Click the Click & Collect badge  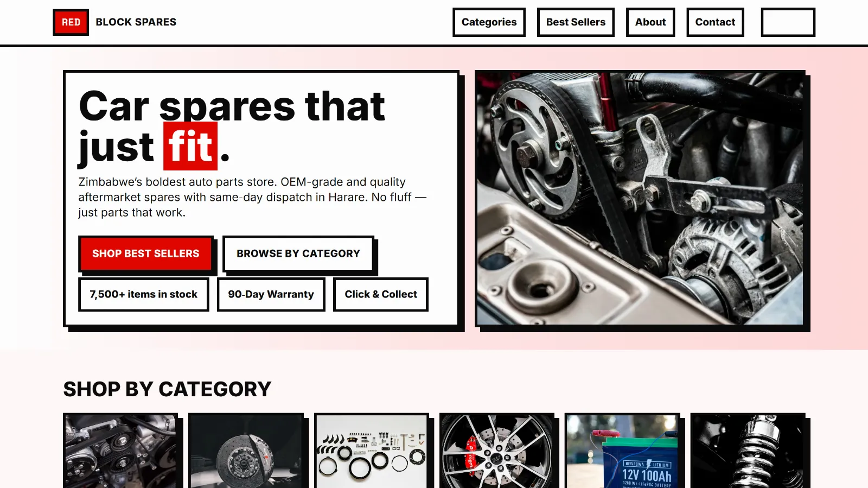point(381,294)
